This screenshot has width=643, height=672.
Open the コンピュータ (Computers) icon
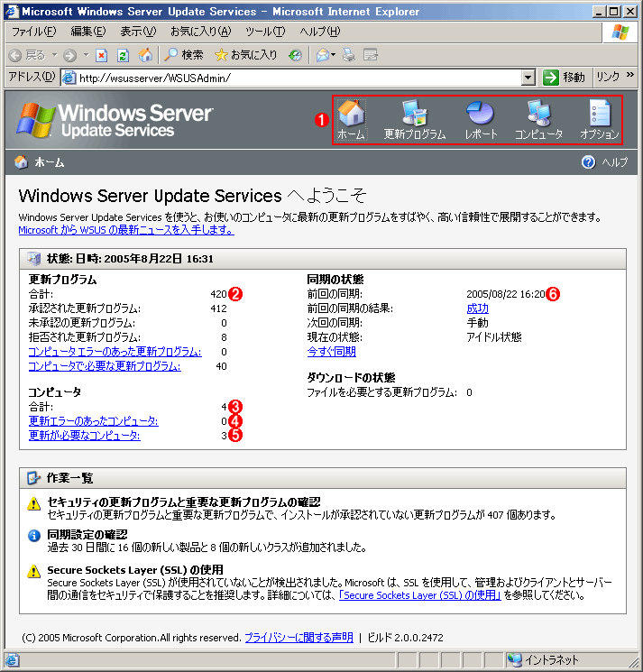pyautogui.click(x=538, y=120)
